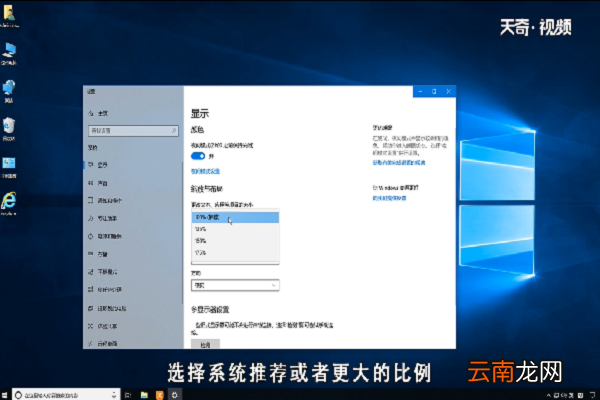This screenshot has width=600, height=400.
Task: Show hidden system tray icons
Action: point(548,395)
